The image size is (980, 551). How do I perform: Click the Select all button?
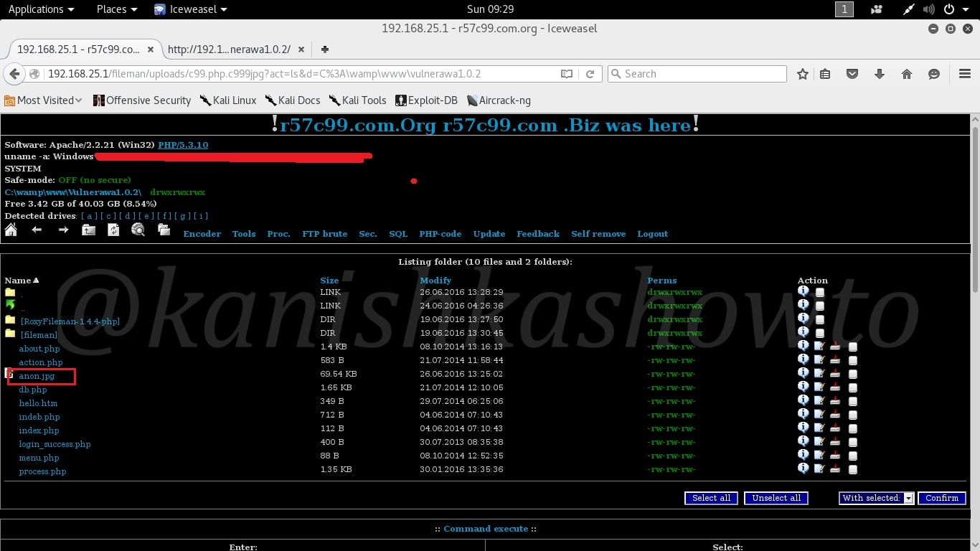click(x=712, y=498)
